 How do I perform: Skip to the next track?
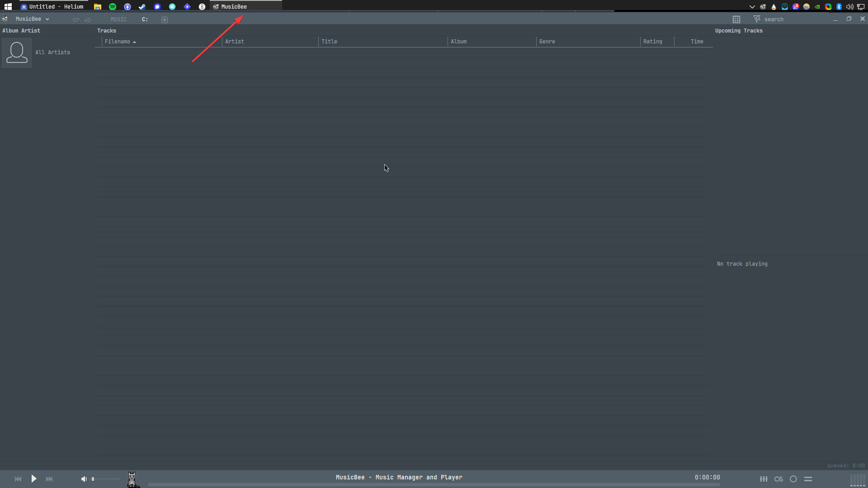click(x=49, y=479)
